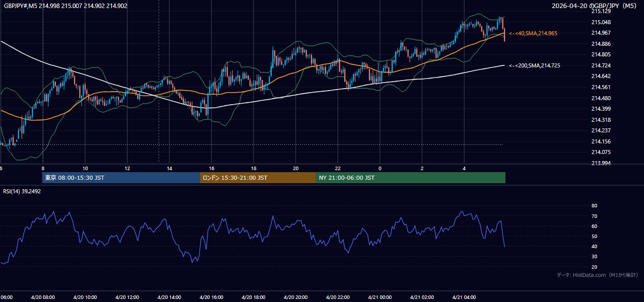Click price axis value 214.805
The width and height of the screenshot is (644, 302).
tap(601, 54)
